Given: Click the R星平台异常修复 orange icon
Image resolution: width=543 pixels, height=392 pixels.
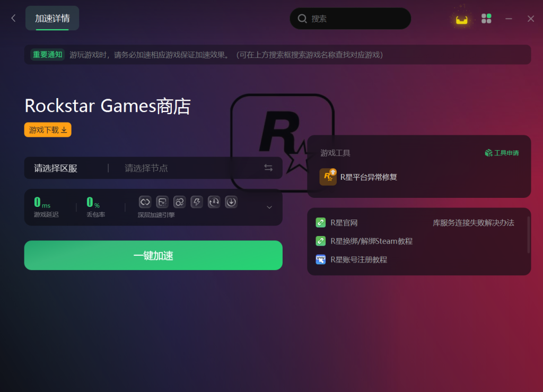Looking at the screenshot, I should 328,177.
